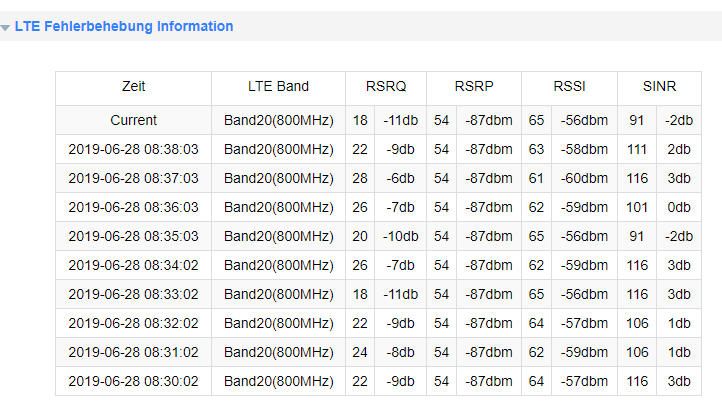
Task: Click the 08:35:03 row timestamp
Action: 134,236
